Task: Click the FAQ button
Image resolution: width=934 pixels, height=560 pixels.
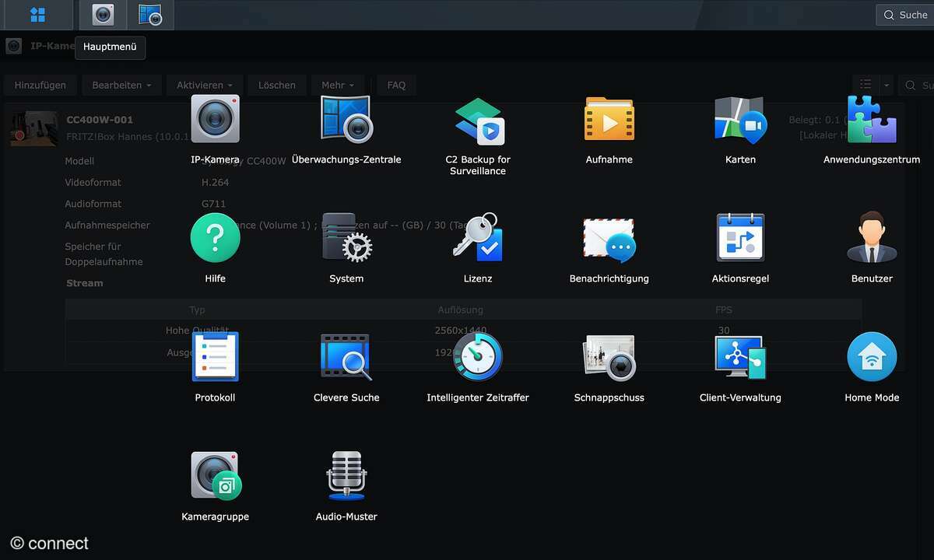Action: point(396,85)
